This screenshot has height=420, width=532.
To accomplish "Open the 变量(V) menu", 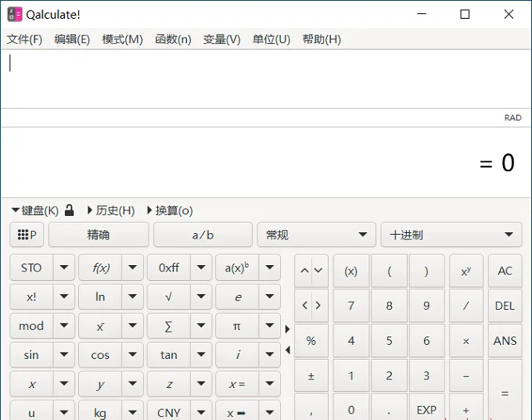I will 221,39.
